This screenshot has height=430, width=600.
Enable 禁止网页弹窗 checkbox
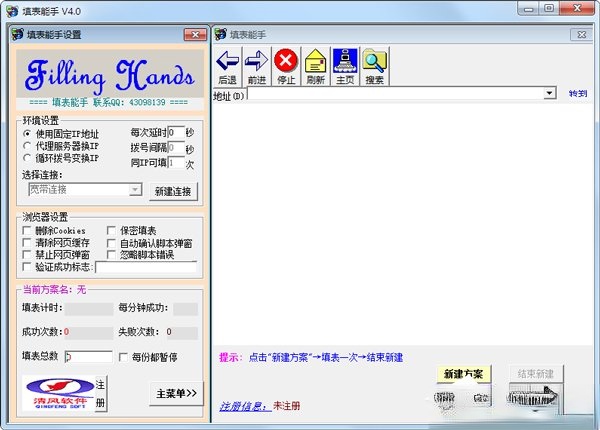coord(27,254)
